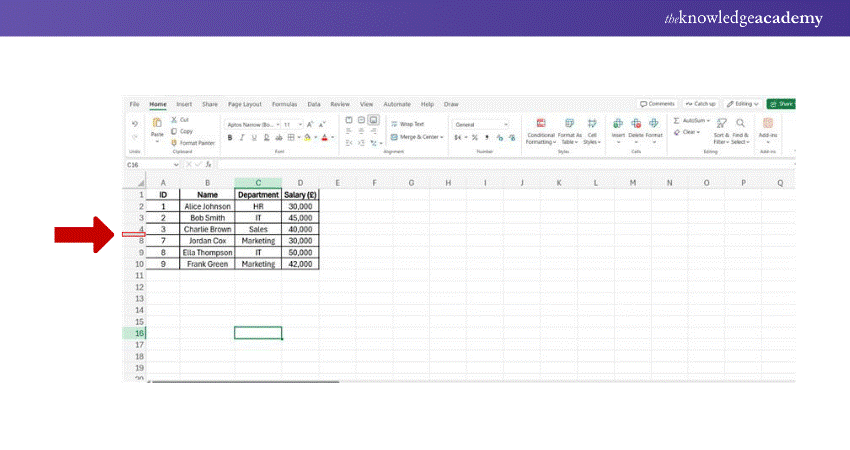
Task: Click the Format As Table icon
Action: pos(569,124)
